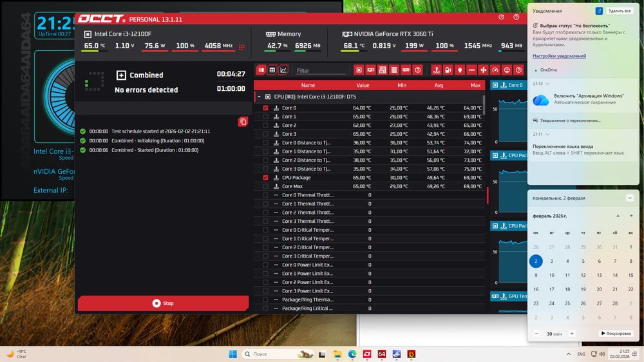Toggle GPU sensor filter icon
Image resolution: width=644 pixels, height=362 pixels.
(370, 70)
